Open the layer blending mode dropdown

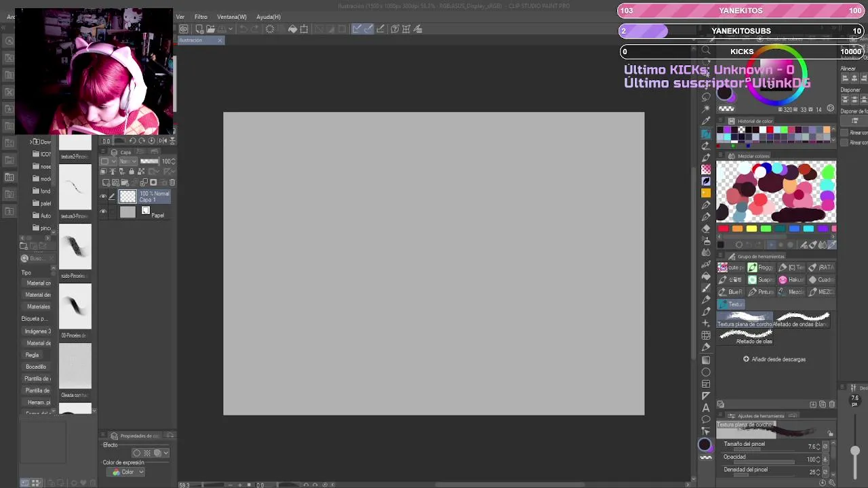127,161
